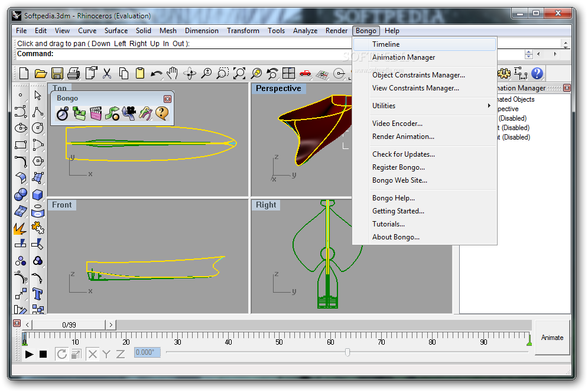
Task: Click the blue Help question mark icon
Action: 537,73
